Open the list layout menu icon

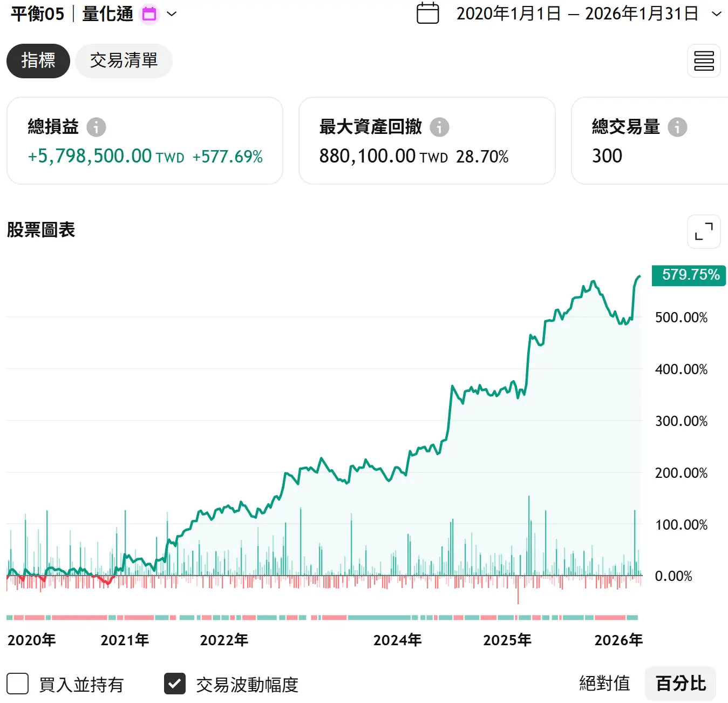point(704,61)
